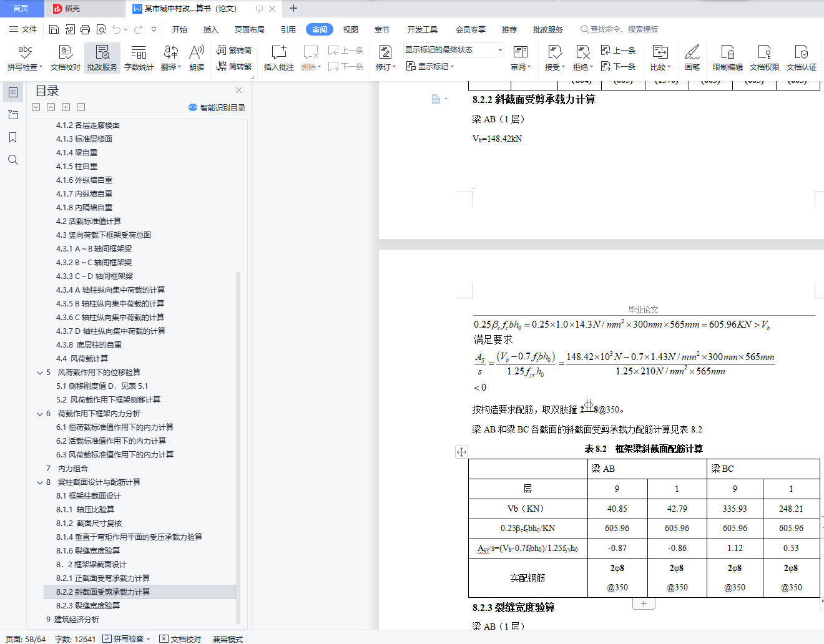The height and width of the screenshot is (644, 824).
Task: Open 字数统计 word count tool
Action: pyautogui.click(x=139, y=58)
